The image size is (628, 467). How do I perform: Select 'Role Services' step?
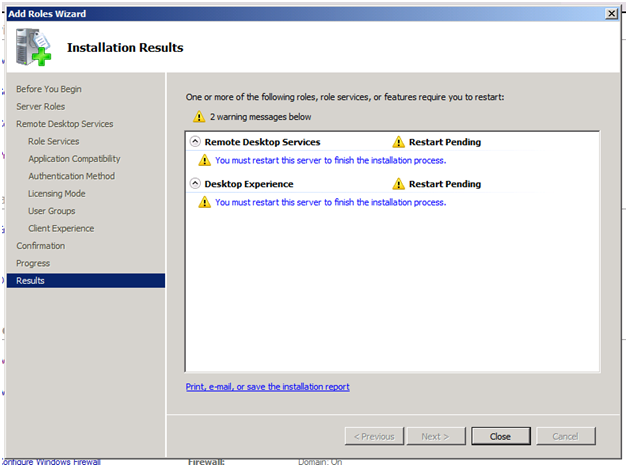pos(54,141)
